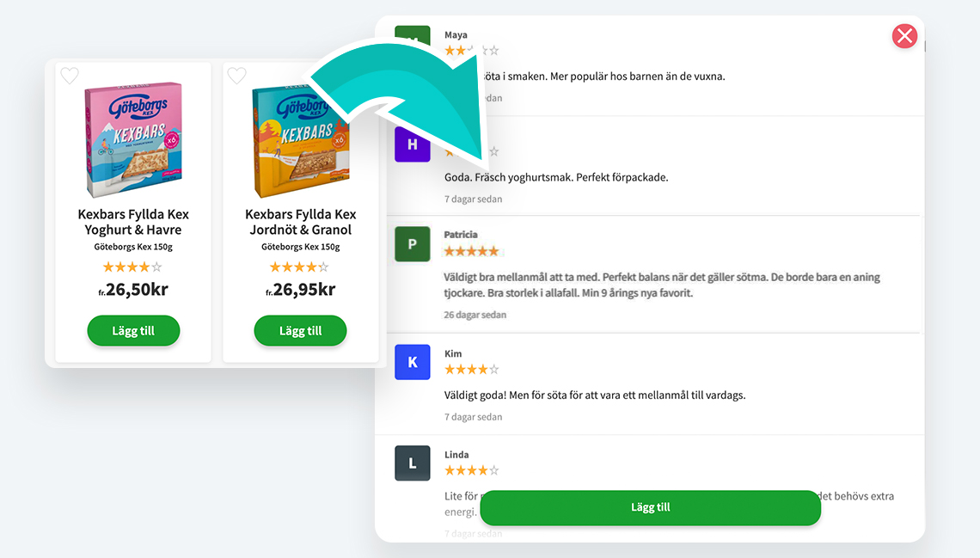
Task: Toggle heart on Jordnöt & Granol product
Action: [x=236, y=76]
